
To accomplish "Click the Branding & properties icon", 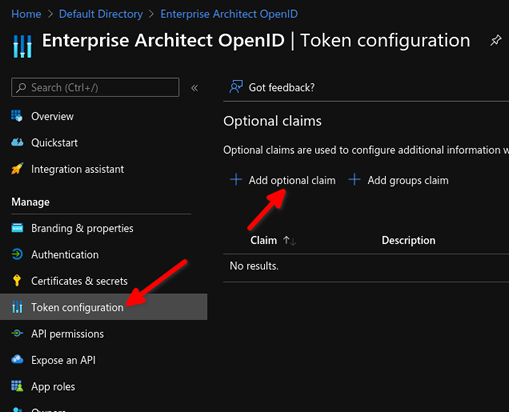I will click(17, 228).
